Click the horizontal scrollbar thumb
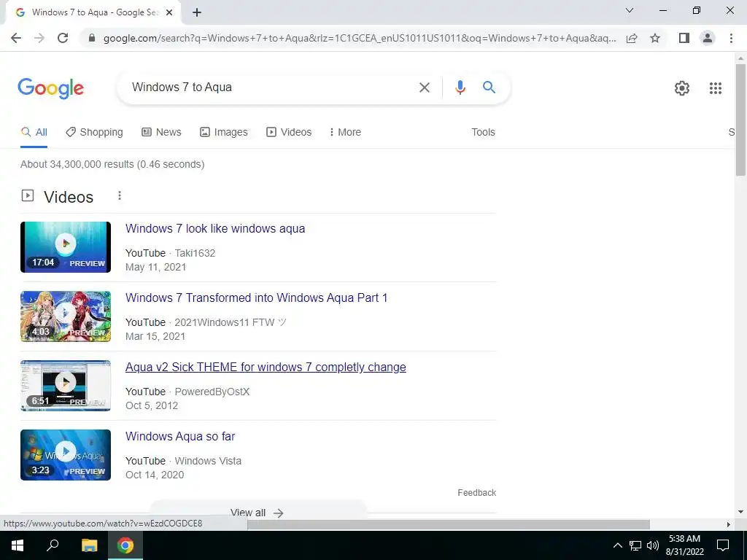The height and width of the screenshot is (560, 747). click(449, 525)
